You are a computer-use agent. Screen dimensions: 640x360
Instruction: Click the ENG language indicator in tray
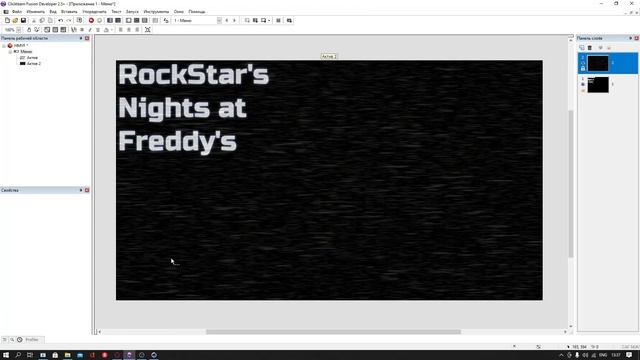(x=603, y=355)
